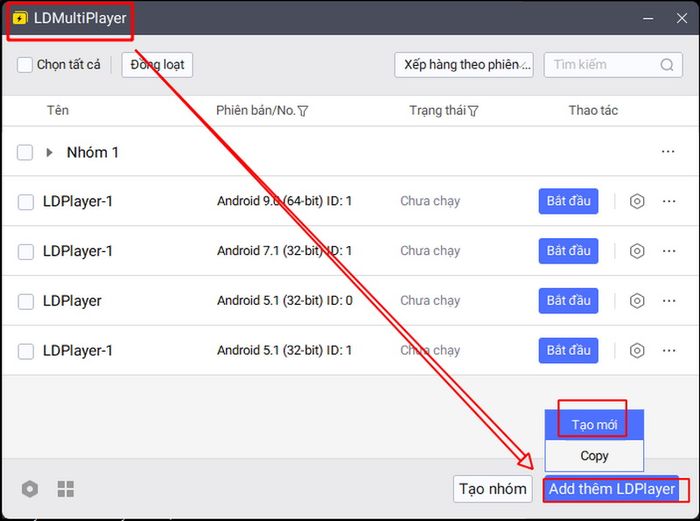Focus the Tìm kiếm search field
700x521 pixels.
(x=613, y=65)
